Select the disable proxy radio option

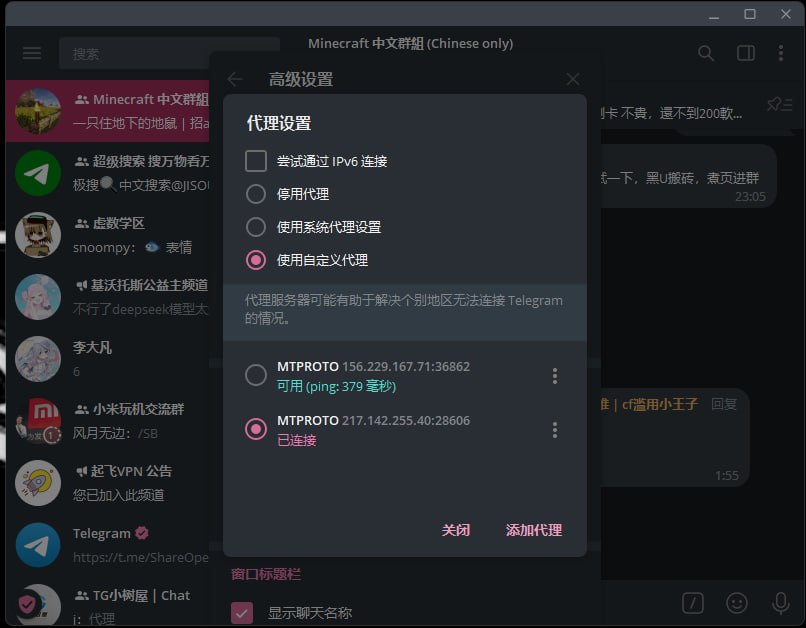[256, 194]
